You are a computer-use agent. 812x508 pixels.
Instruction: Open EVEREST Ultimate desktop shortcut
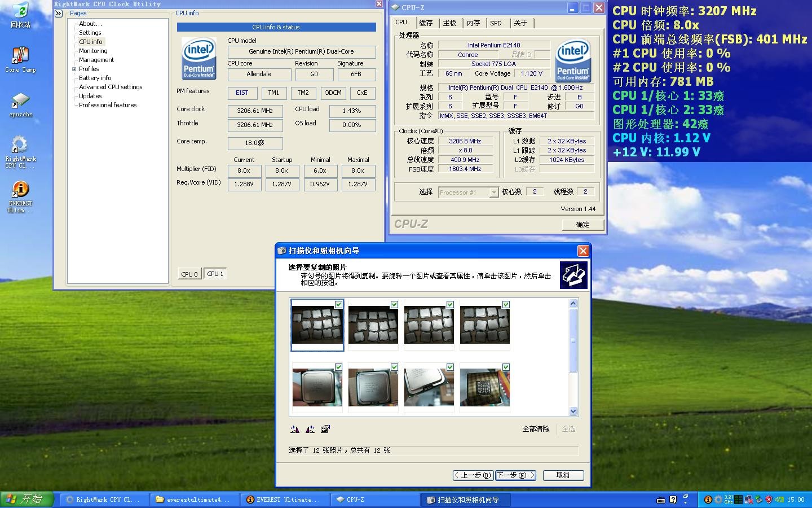tap(20, 197)
